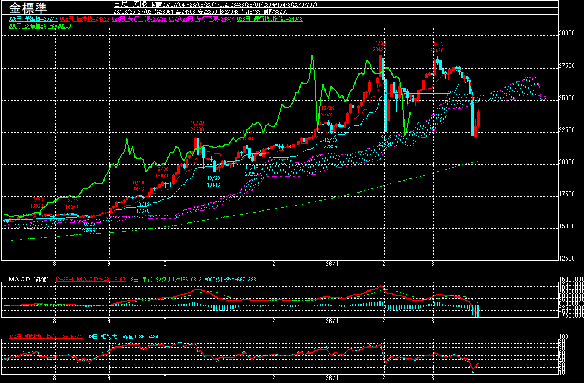
Task: Click the 200日 終値単純 MA legend
Action: 40,26
